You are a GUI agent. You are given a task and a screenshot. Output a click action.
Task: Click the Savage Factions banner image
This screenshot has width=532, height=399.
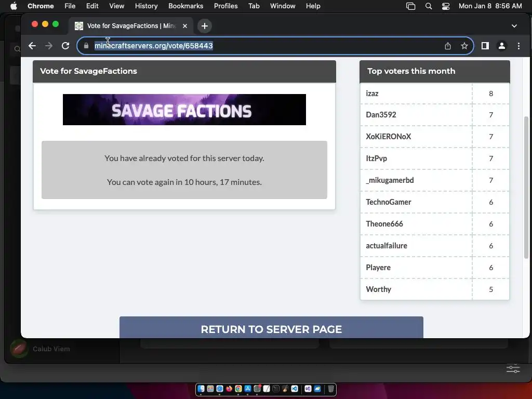(184, 110)
